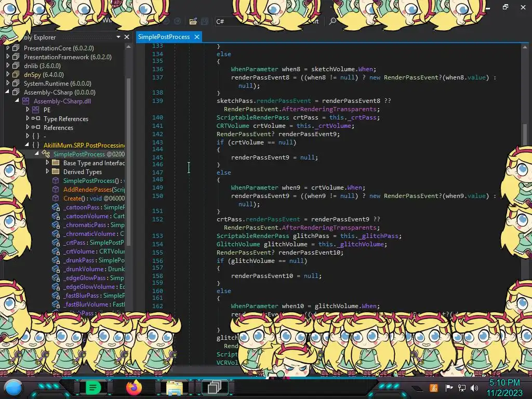Select dnlib (3.6.0.0) in the tree

(x=42, y=66)
